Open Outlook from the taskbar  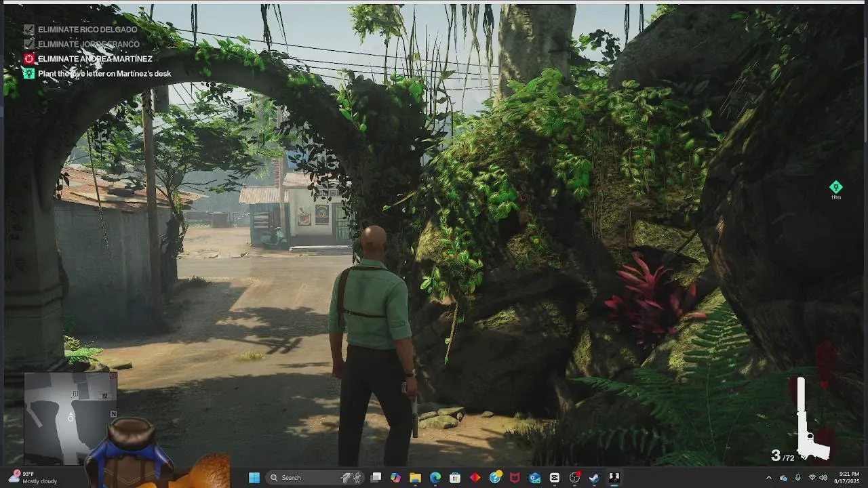coord(534,477)
